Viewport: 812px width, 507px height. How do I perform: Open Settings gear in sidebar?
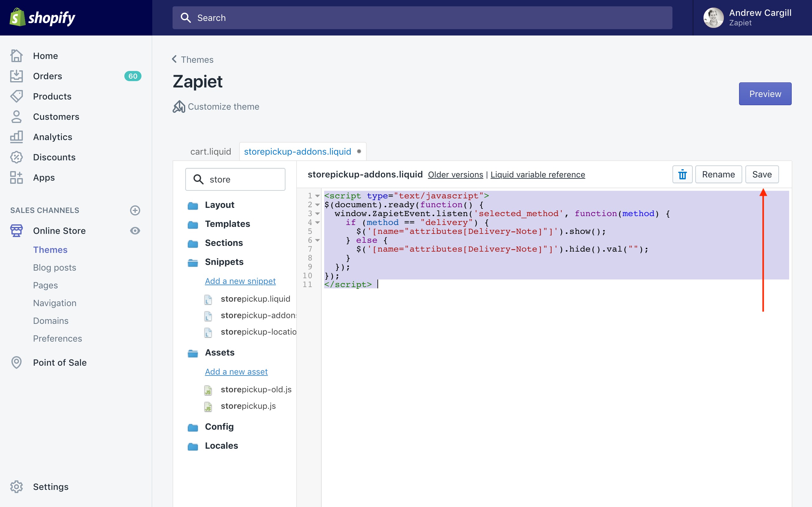(16, 486)
